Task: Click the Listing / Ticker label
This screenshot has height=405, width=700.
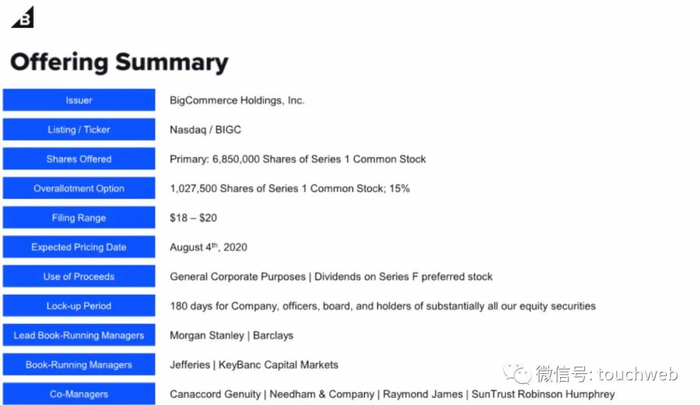Action: tap(79, 130)
